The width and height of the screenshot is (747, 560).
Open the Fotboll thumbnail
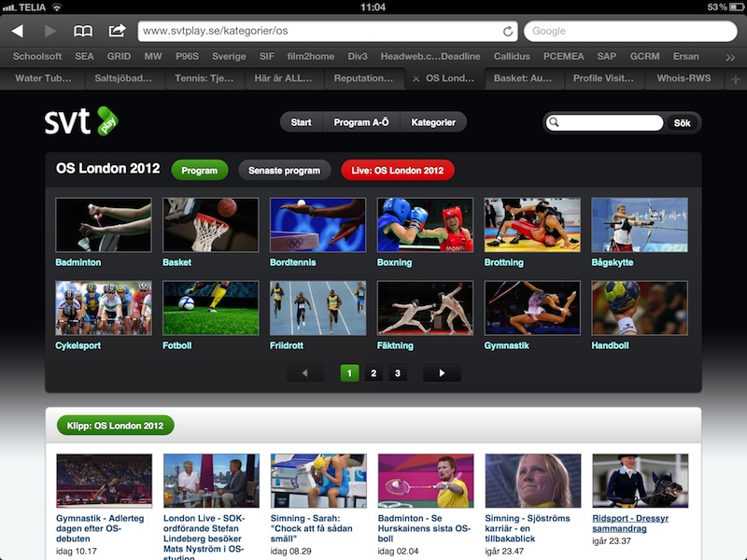click(211, 308)
